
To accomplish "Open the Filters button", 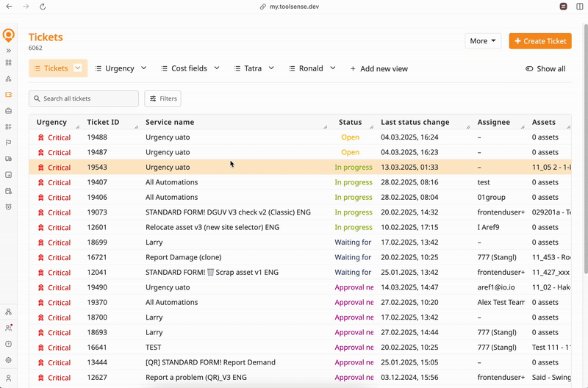I will [x=162, y=98].
